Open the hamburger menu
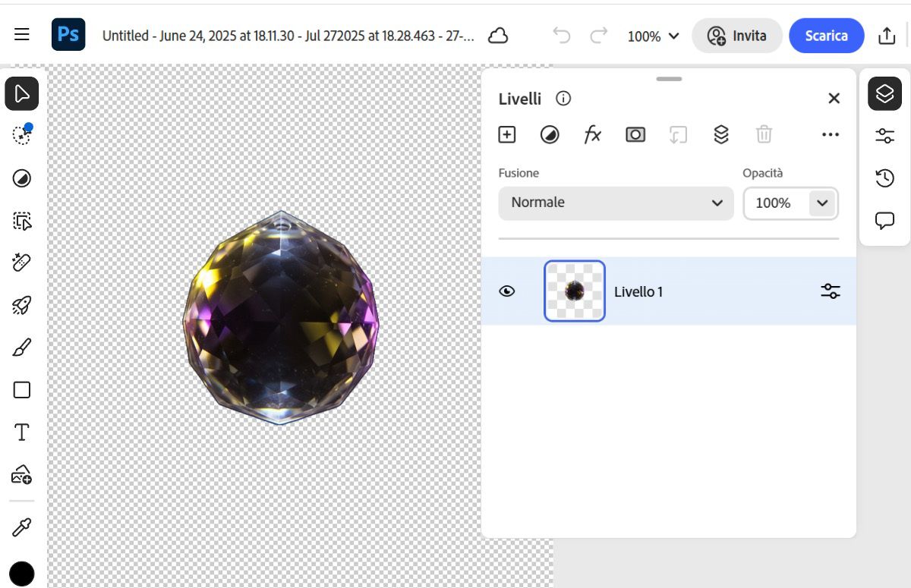 (x=21, y=34)
